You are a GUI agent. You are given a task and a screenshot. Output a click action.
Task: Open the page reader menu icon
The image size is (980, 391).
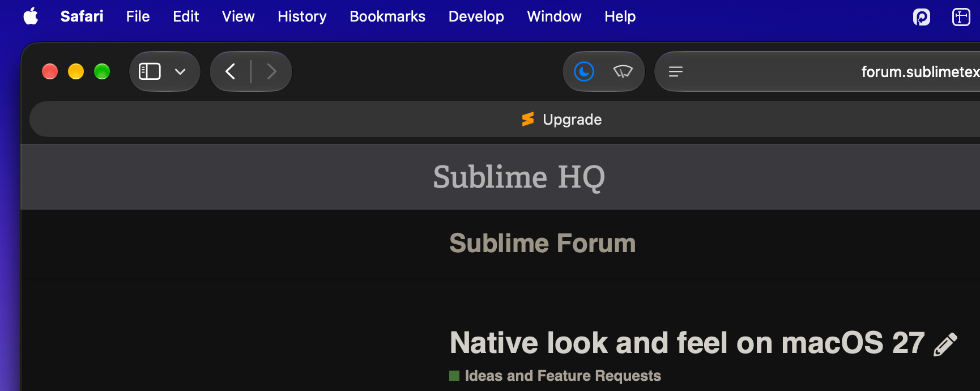(x=676, y=72)
